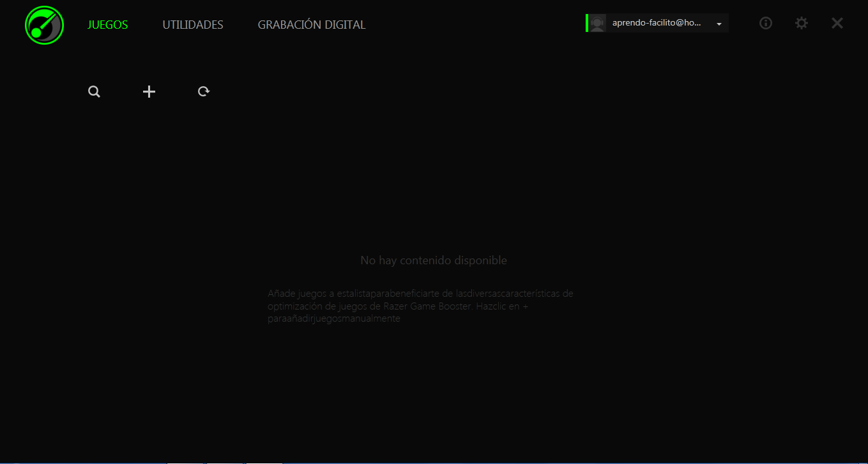Select the user avatar image
Viewport: 868px width, 464px height.
[x=597, y=23]
